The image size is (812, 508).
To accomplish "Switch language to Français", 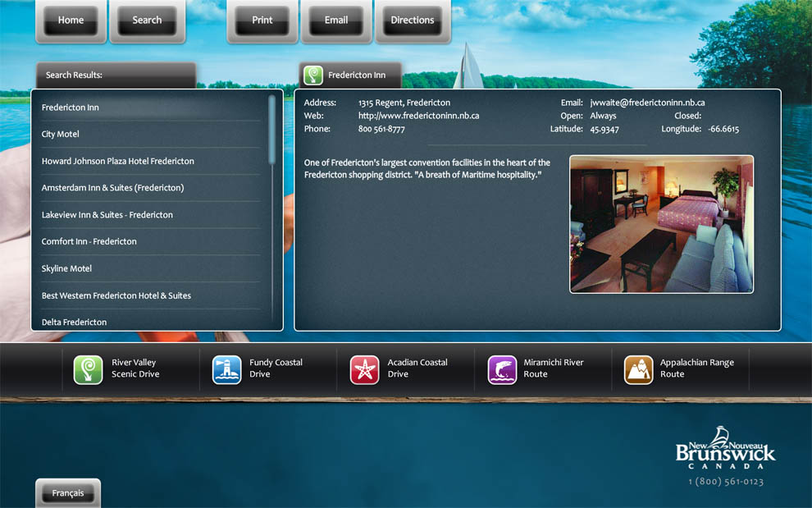I will (68, 493).
